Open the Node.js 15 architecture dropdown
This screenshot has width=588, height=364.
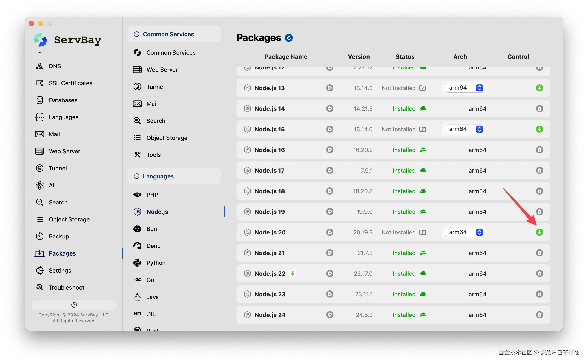click(x=464, y=129)
